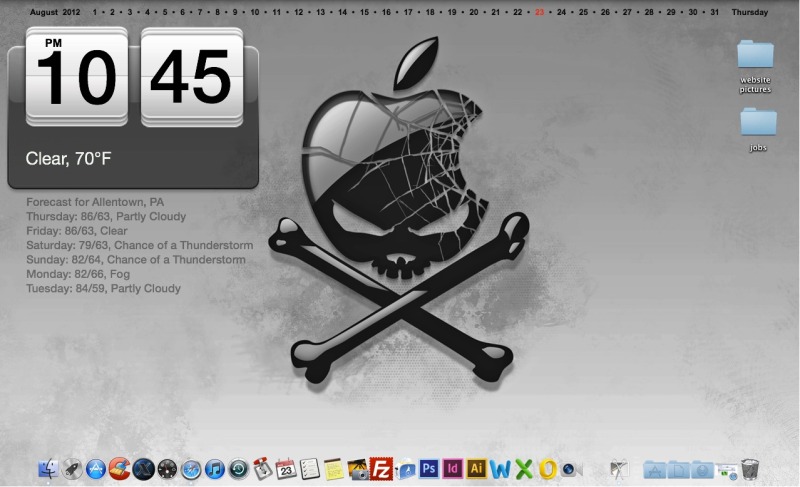This screenshot has width=800, height=487.
Task: Click day 27 in the calendar strip
Action: [x=627, y=12]
